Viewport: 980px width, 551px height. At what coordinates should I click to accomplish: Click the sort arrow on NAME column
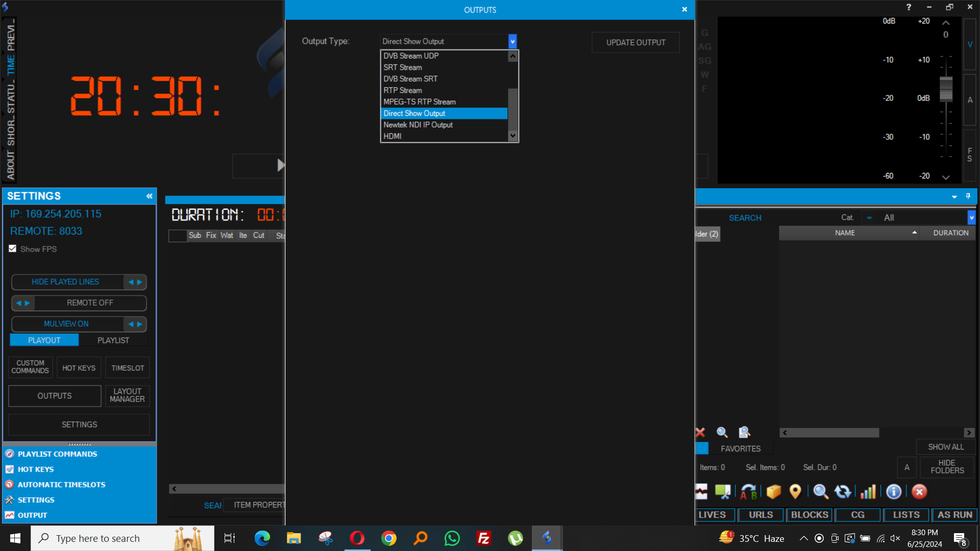pos(915,233)
